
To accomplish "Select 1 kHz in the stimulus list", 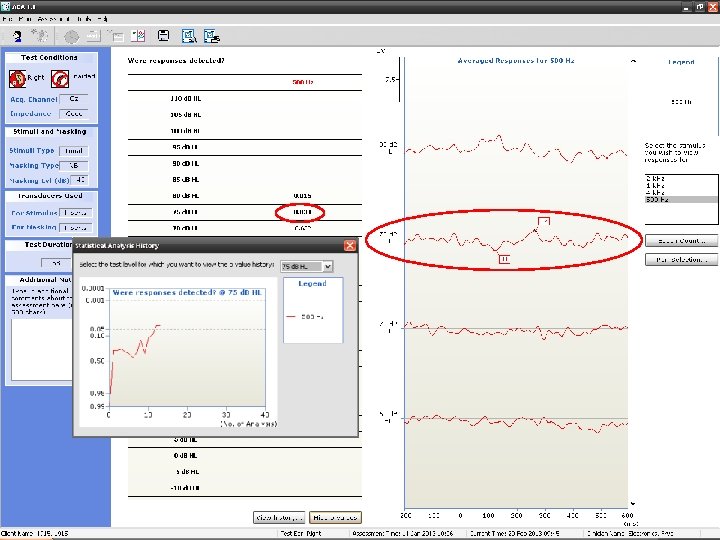I will (x=681, y=186).
